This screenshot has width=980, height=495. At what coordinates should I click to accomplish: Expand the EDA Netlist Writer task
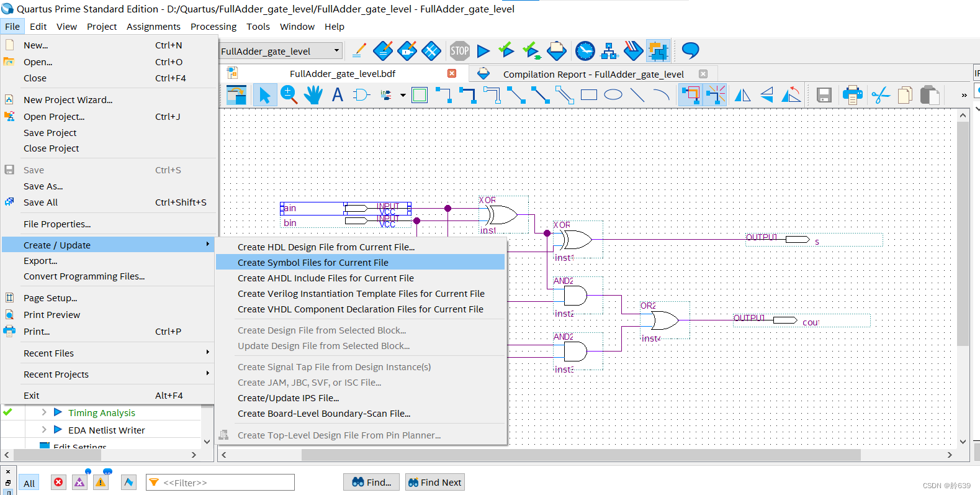pos(43,430)
